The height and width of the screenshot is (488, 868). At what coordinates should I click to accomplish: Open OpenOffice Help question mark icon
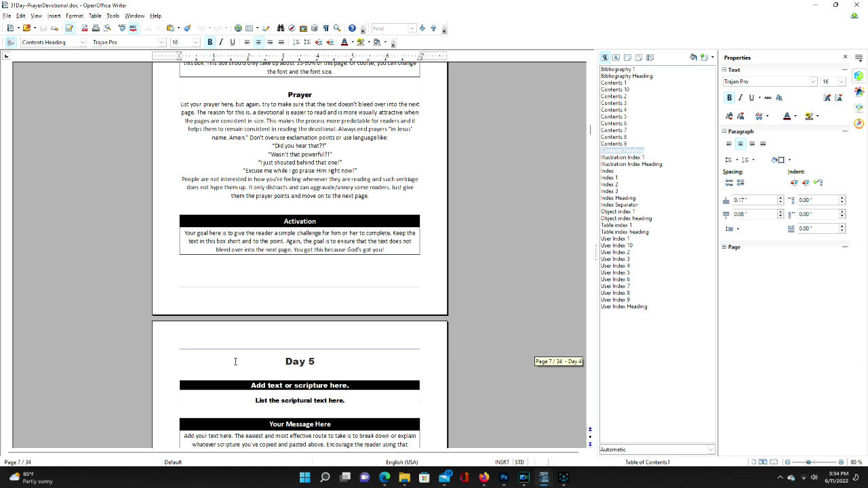click(352, 28)
